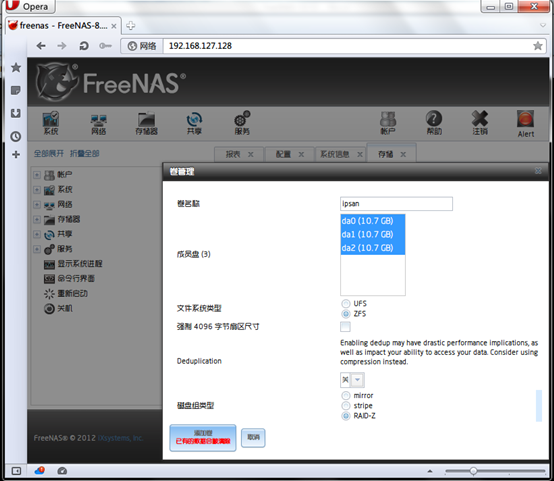This screenshot has height=481, width=554.
Task: Click the Opera Link cloud icon
Action: tap(40, 470)
